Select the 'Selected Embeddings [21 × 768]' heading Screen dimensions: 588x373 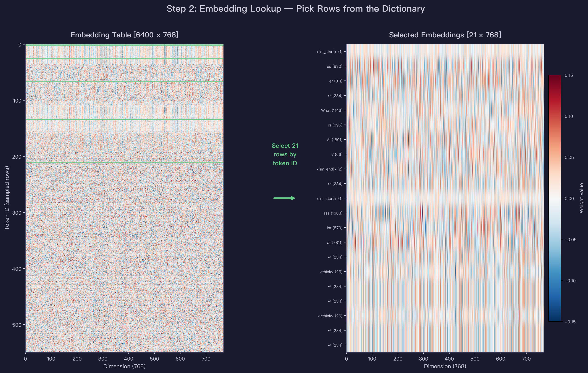pos(445,35)
